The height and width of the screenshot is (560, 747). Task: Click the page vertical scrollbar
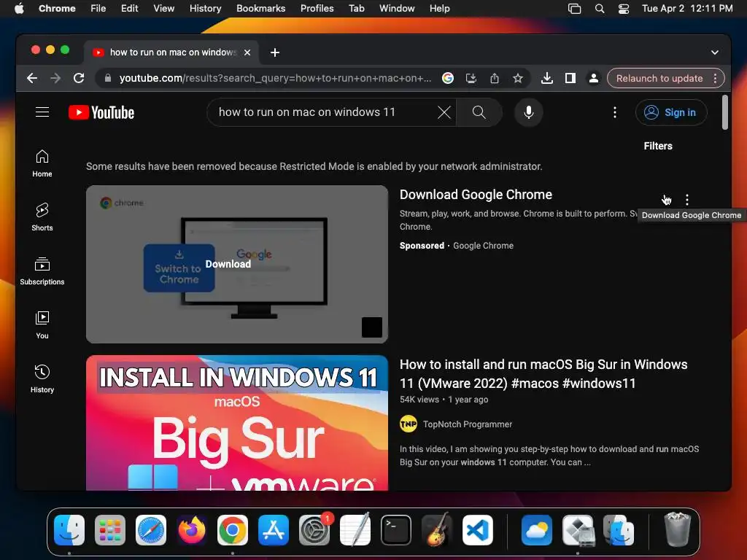[724, 112]
